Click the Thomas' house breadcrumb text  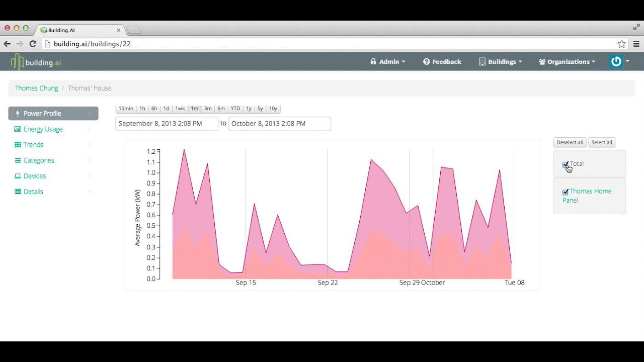coord(90,88)
